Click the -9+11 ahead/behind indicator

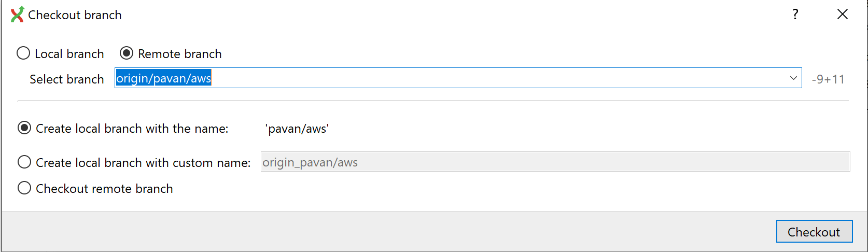[828, 79]
